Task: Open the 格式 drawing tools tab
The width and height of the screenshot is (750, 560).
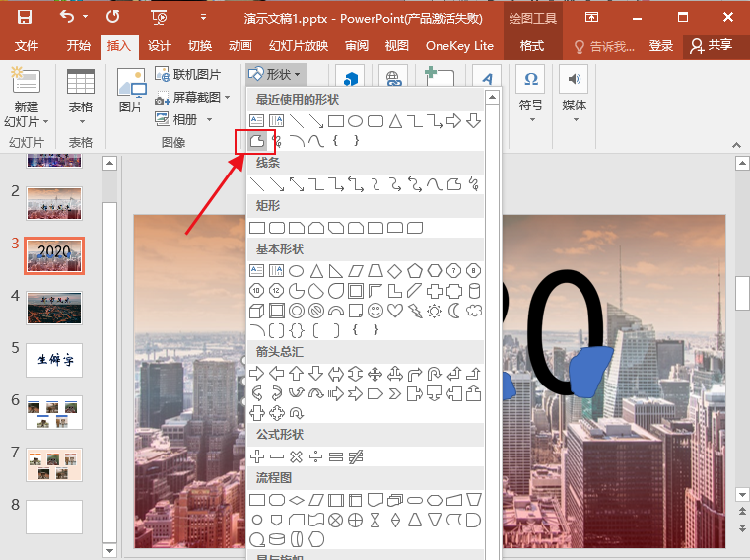Action: (x=532, y=46)
